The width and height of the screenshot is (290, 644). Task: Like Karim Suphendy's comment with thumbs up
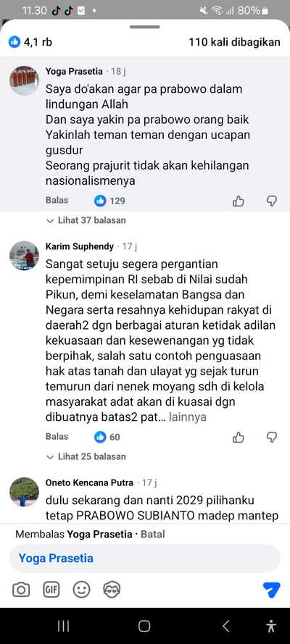pyautogui.click(x=239, y=437)
